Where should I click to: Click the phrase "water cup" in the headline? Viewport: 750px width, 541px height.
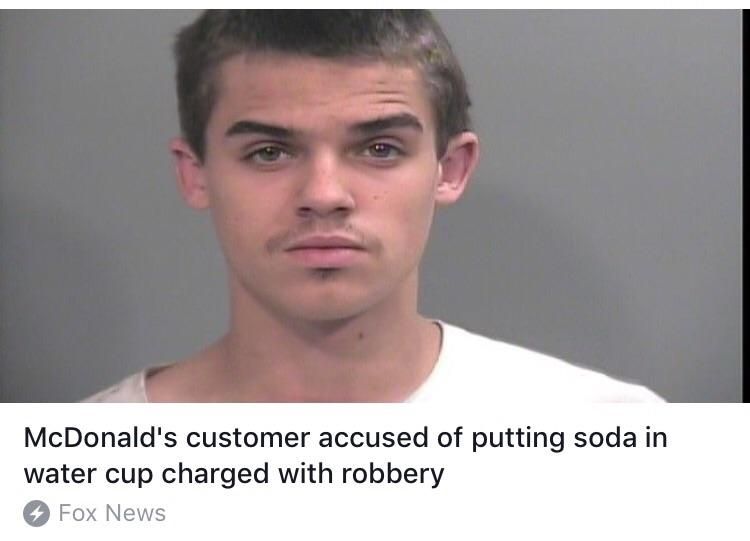[88, 475]
